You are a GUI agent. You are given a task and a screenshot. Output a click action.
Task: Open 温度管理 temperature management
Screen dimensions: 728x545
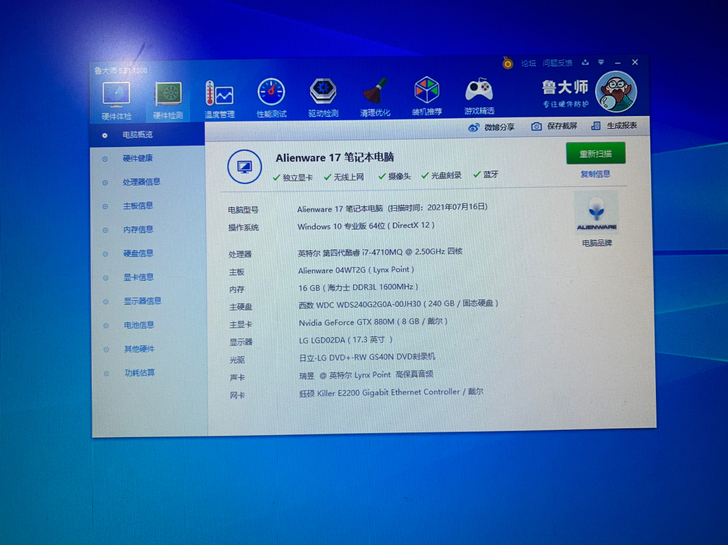(219, 98)
